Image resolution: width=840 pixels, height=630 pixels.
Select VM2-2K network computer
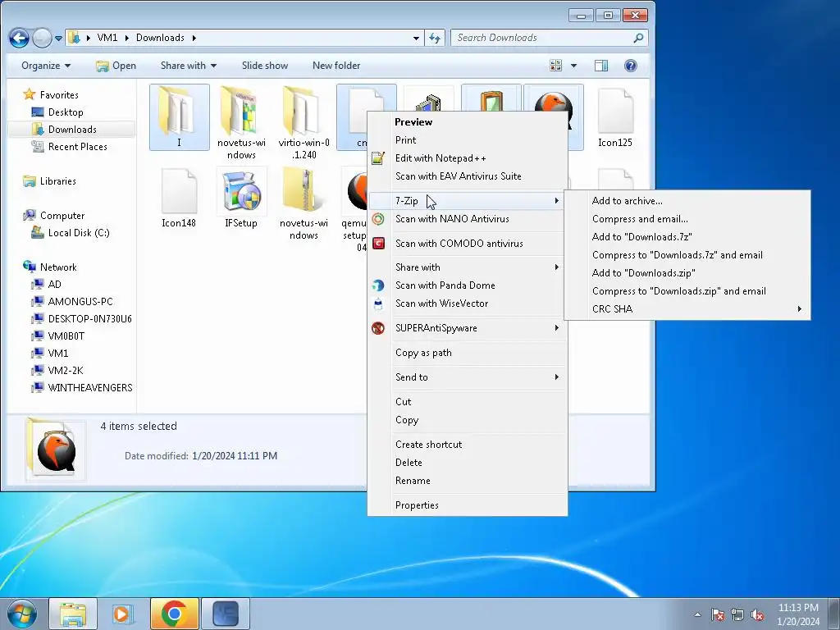[57, 370]
